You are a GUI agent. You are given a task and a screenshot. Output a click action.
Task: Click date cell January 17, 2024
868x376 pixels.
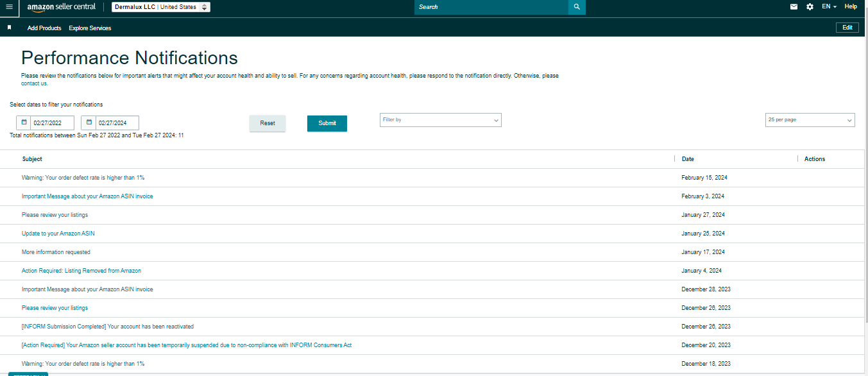tap(703, 252)
